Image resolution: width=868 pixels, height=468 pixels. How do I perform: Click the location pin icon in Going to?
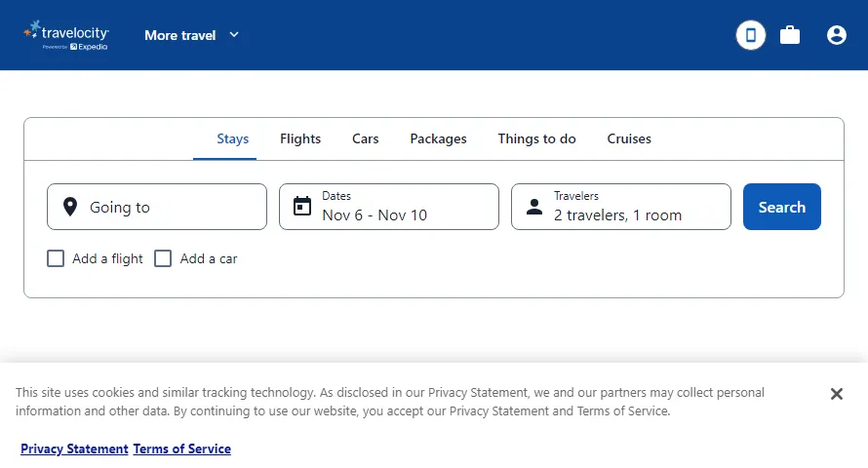(x=70, y=207)
